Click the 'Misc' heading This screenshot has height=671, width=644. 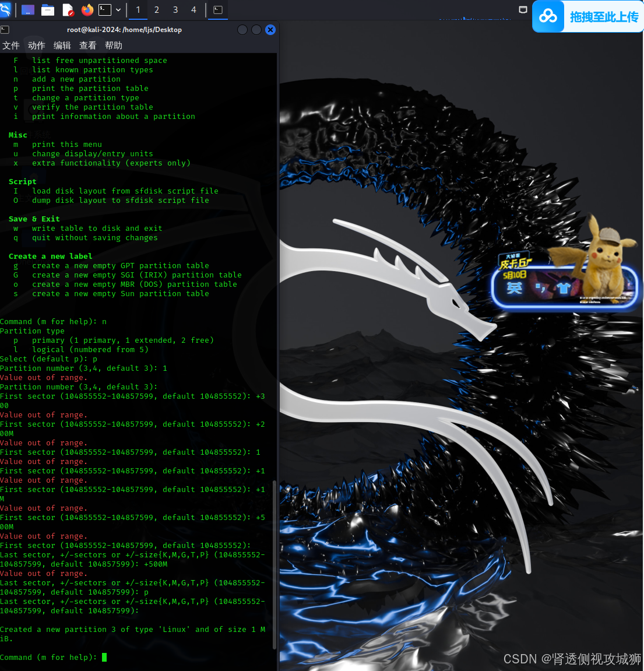click(x=18, y=135)
